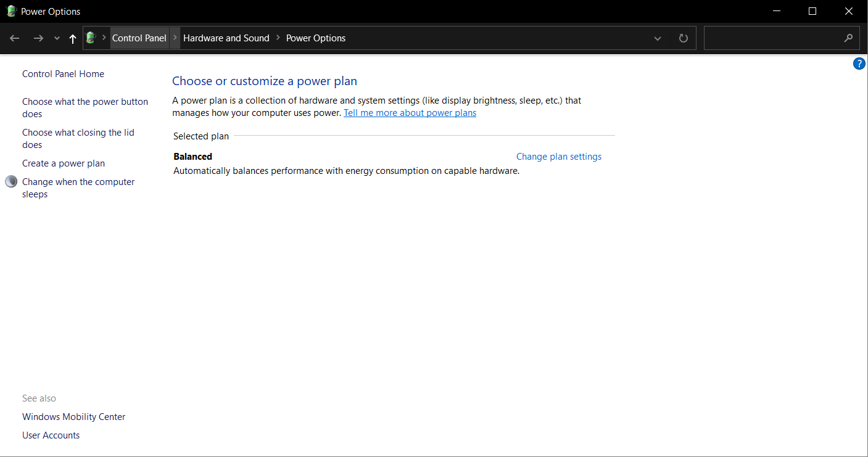Open Choose what the power button does
The width and height of the screenshot is (868, 457).
[85, 108]
